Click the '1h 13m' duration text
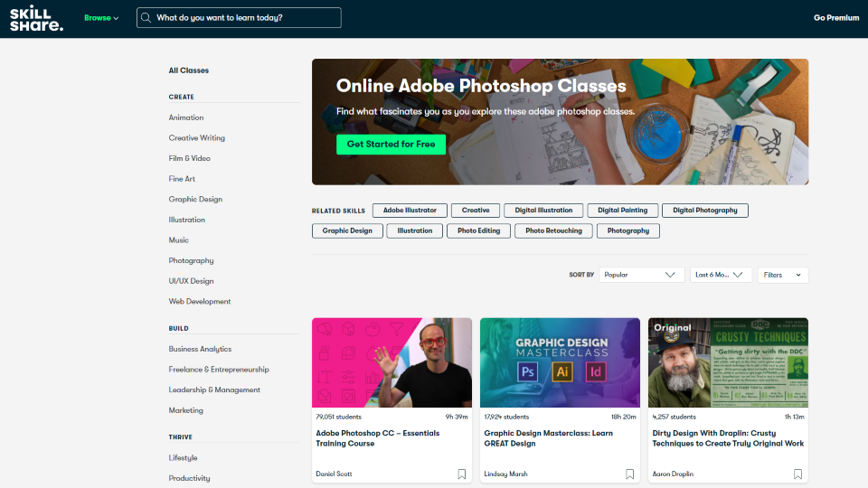The image size is (868, 488). point(795,418)
